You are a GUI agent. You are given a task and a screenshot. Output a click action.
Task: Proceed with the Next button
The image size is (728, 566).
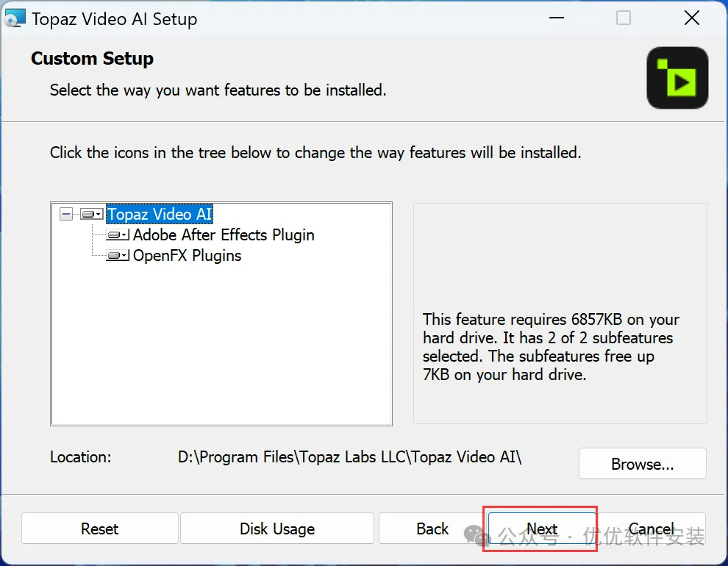coord(541,529)
